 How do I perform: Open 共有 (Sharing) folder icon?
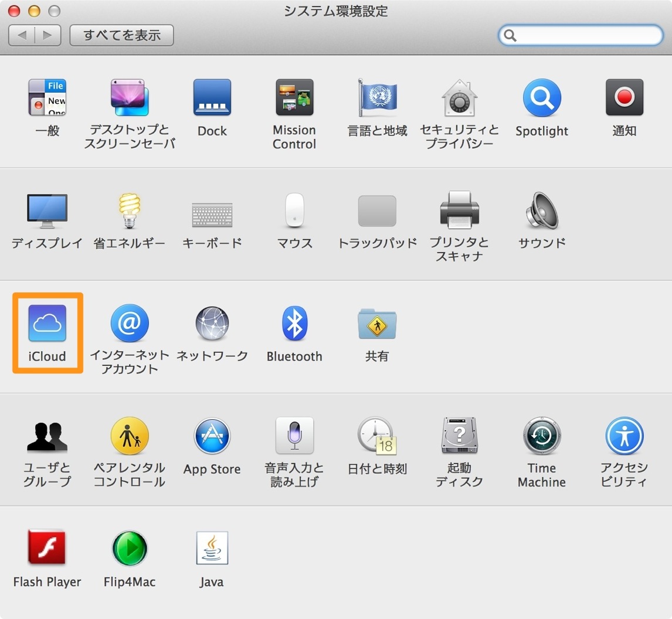[x=377, y=324]
